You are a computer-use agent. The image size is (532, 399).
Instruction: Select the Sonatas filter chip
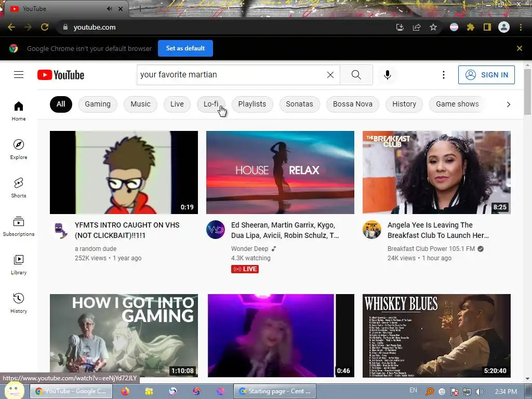coord(299,104)
